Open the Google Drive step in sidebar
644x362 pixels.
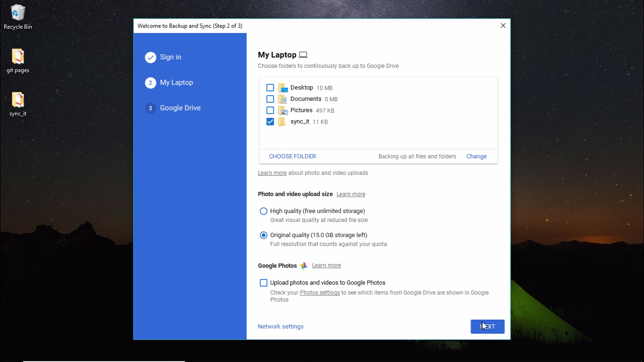click(180, 108)
